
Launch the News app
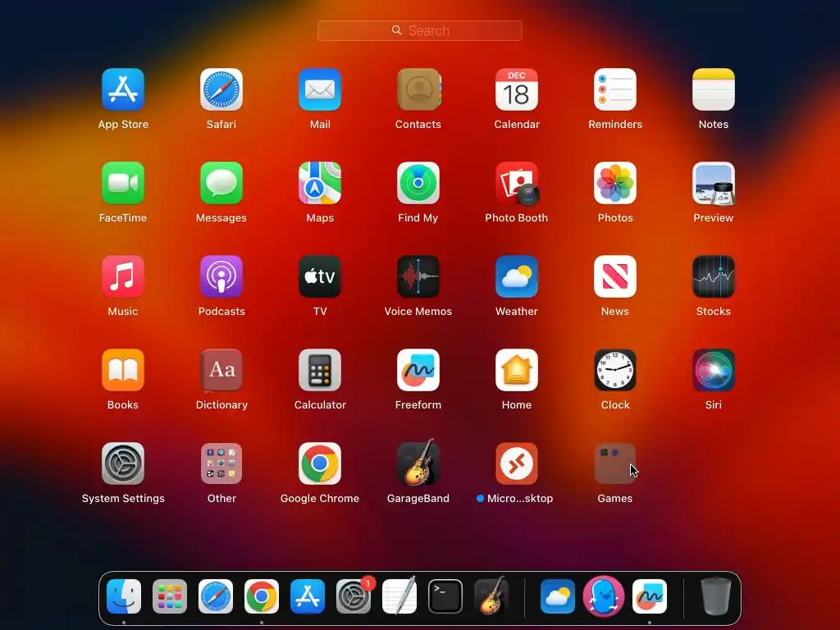(x=615, y=276)
